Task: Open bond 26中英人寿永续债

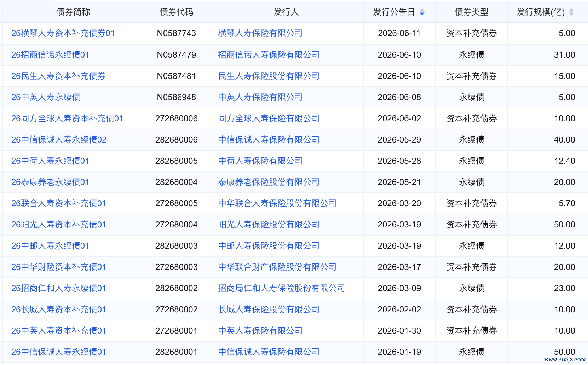Action: tap(46, 97)
